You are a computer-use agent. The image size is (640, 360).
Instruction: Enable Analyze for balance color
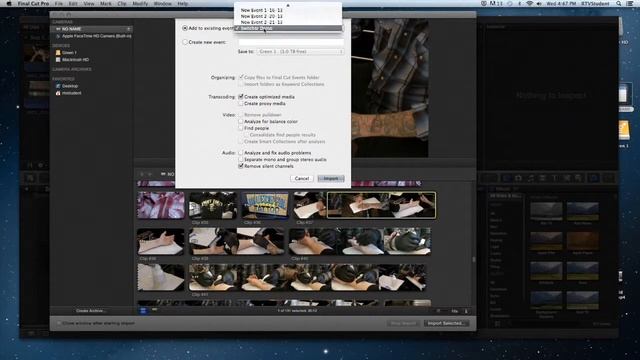coord(241,122)
